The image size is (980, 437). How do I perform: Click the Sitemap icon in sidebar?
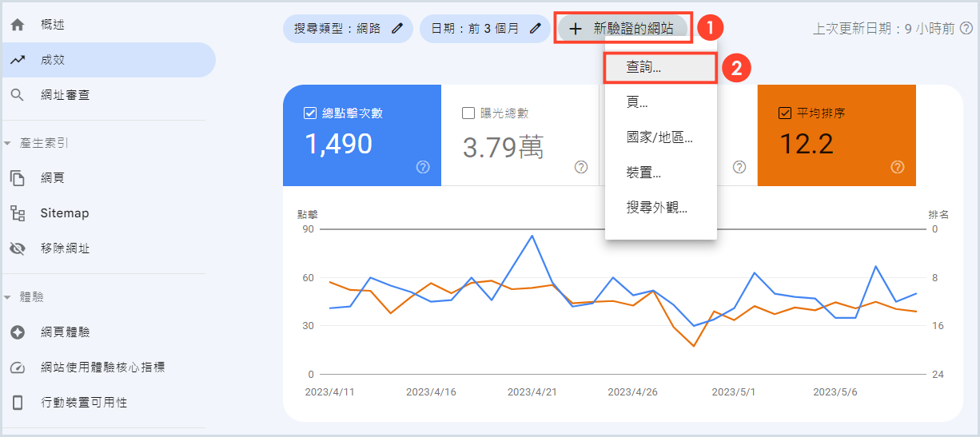coord(18,213)
